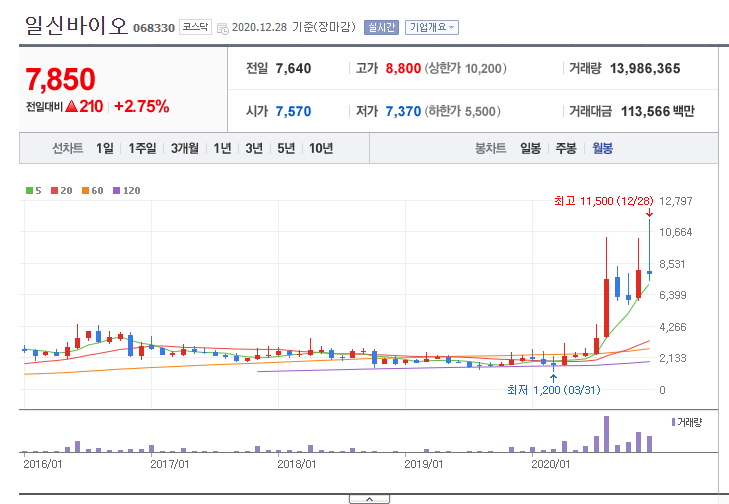The image size is (729, 504).
Task: Click the 고가 value 8,800
Action: point(403,68)
